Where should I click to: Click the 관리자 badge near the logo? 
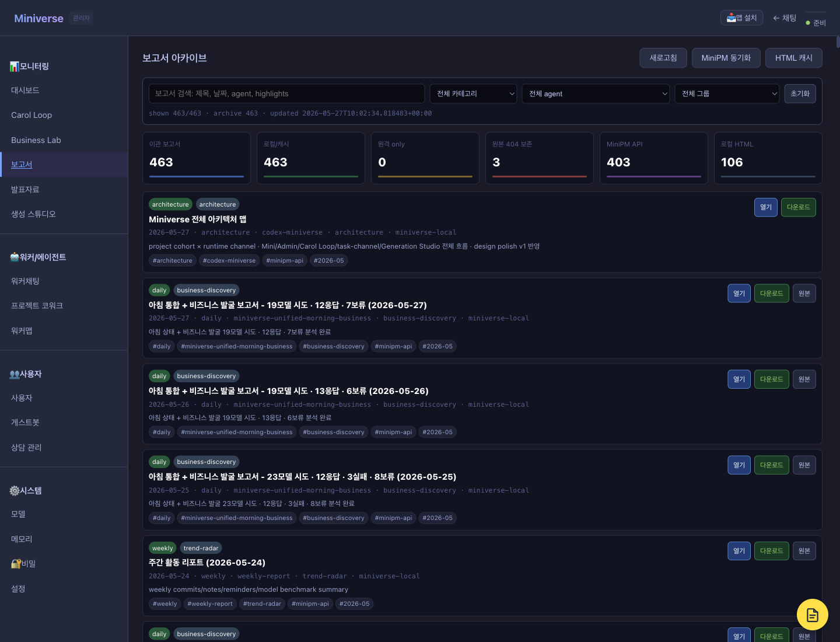pyautogui.click(x=81, y=18)
